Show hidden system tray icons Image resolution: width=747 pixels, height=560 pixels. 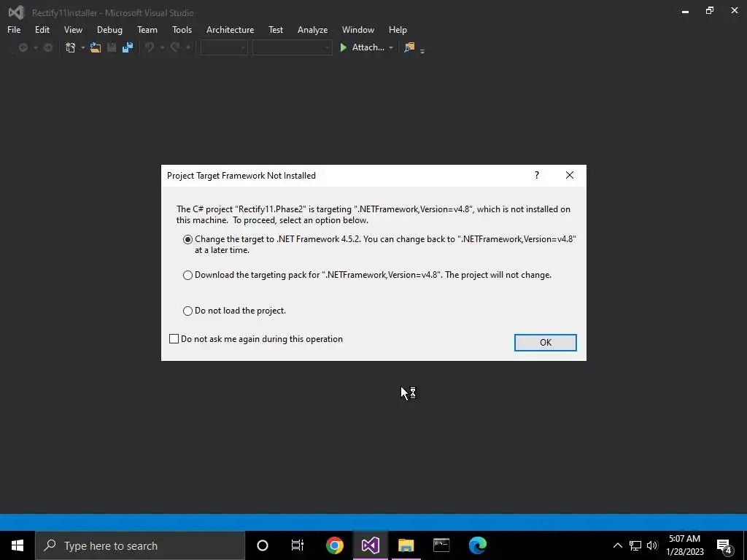[617, 545]
